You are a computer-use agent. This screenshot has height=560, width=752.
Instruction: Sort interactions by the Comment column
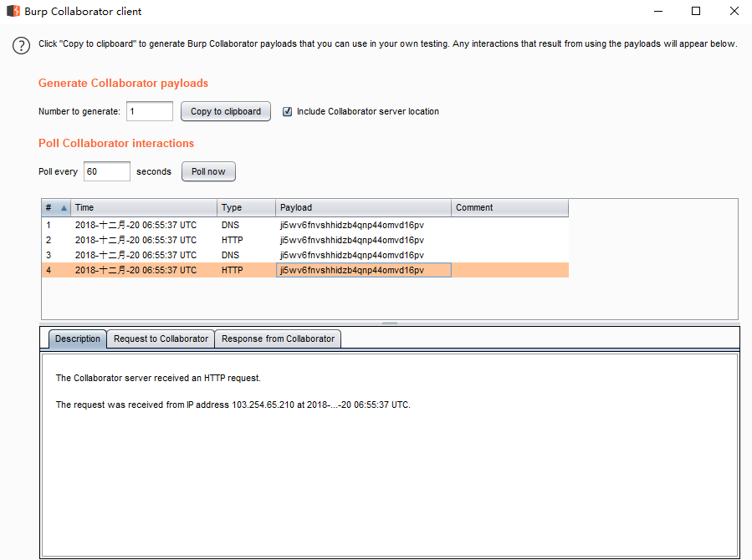[x=509, y=207]
